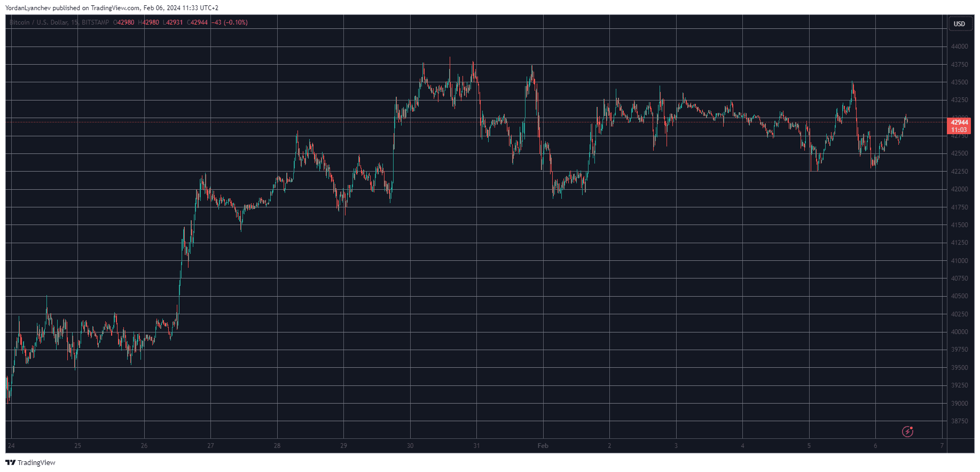Click the 42500 price axis label

coord(959,153)
